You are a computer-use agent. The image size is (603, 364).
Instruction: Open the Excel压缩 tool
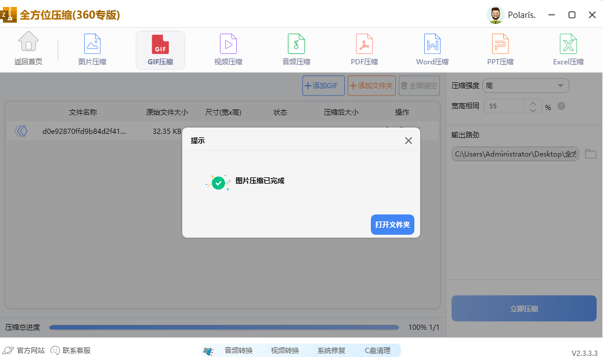point(568,49)
